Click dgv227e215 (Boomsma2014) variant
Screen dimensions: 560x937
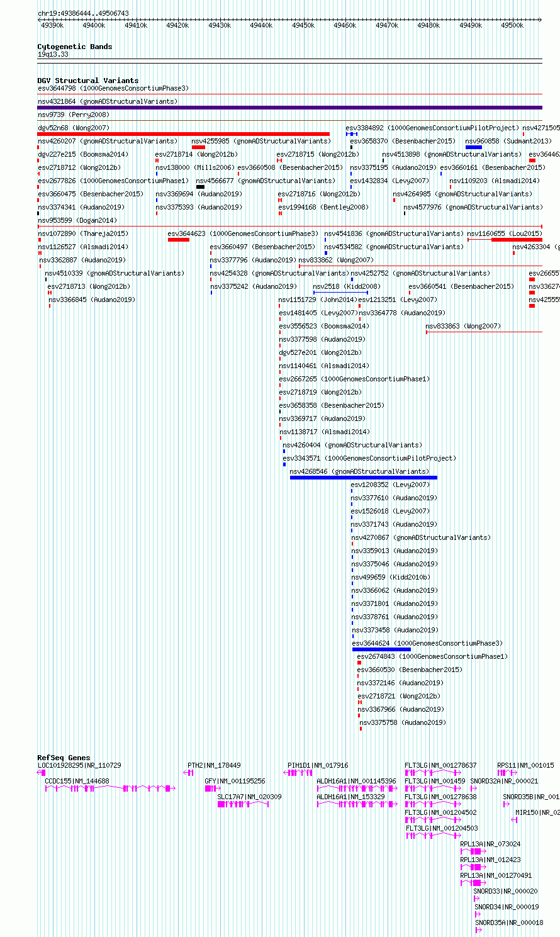pos(82,154)
